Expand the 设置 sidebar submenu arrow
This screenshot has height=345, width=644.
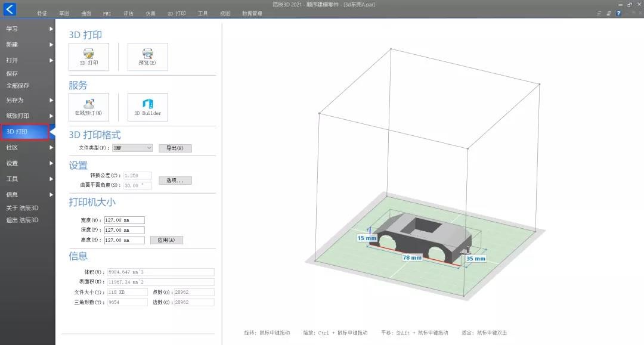click(51, 163)
